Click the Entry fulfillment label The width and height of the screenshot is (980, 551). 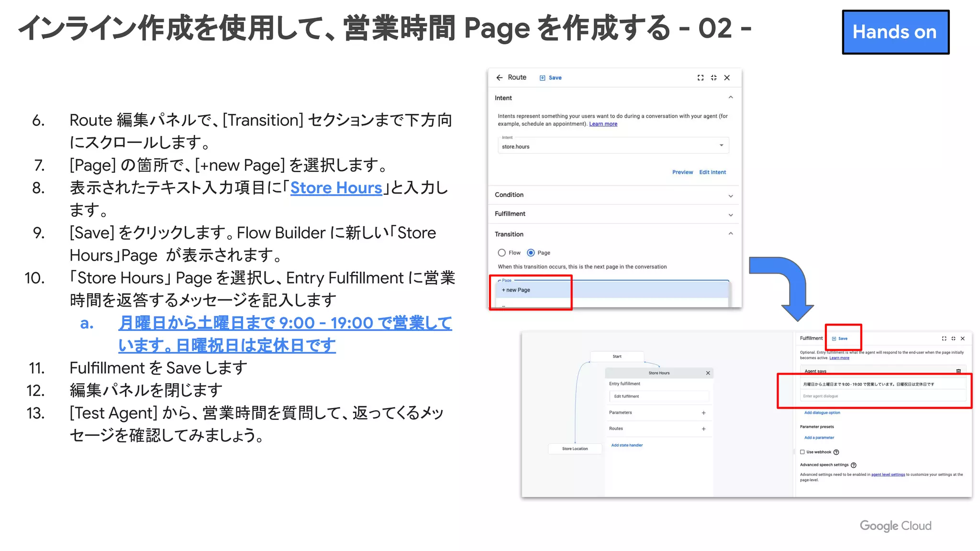click(x=624, y=384)
